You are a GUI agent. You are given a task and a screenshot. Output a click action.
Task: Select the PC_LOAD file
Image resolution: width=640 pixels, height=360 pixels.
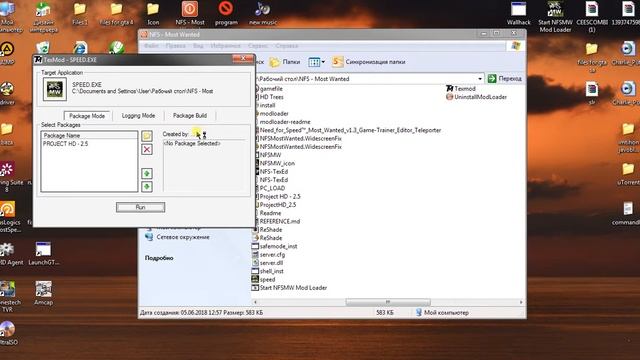270,188
